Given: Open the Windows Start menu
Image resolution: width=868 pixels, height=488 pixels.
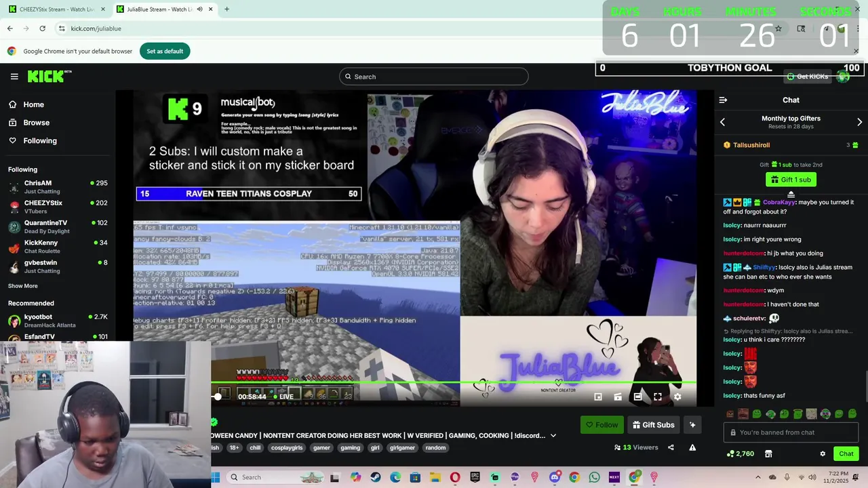Looking at the screenshot, I should (216, 477).
